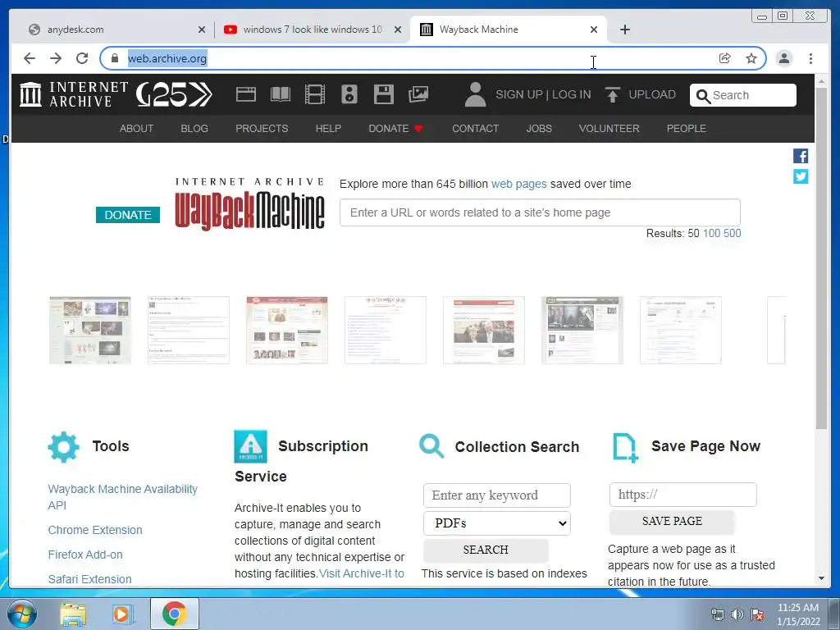Screen dimensions: 840x630
Task: Open the VOLUNTEER menu item
Action: (609, 129)
